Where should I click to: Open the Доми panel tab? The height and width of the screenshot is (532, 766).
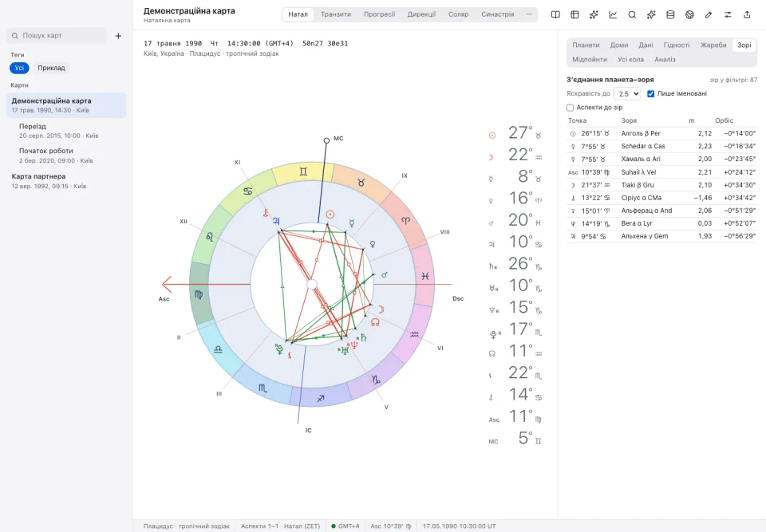619,45
